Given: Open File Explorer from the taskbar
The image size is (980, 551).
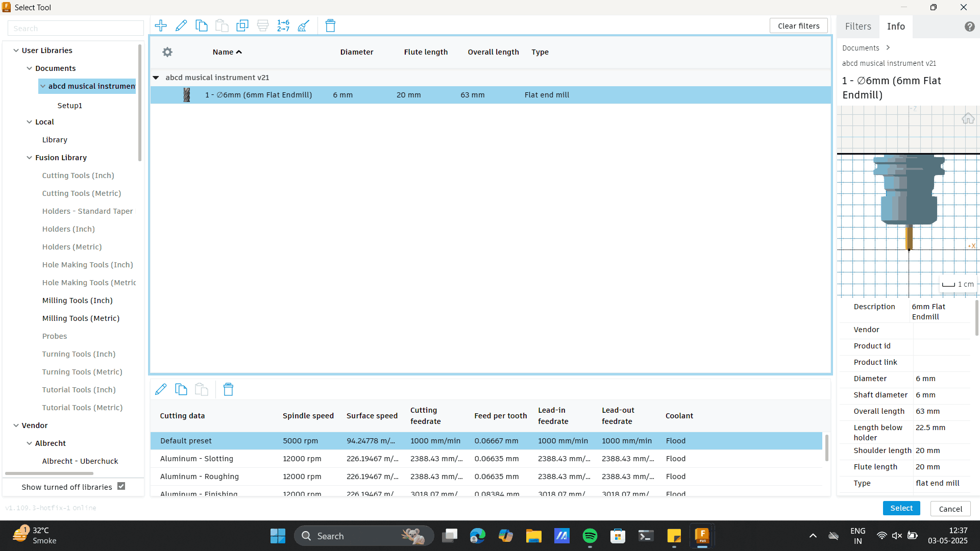Looking at the screenshot, I should 534,536.
